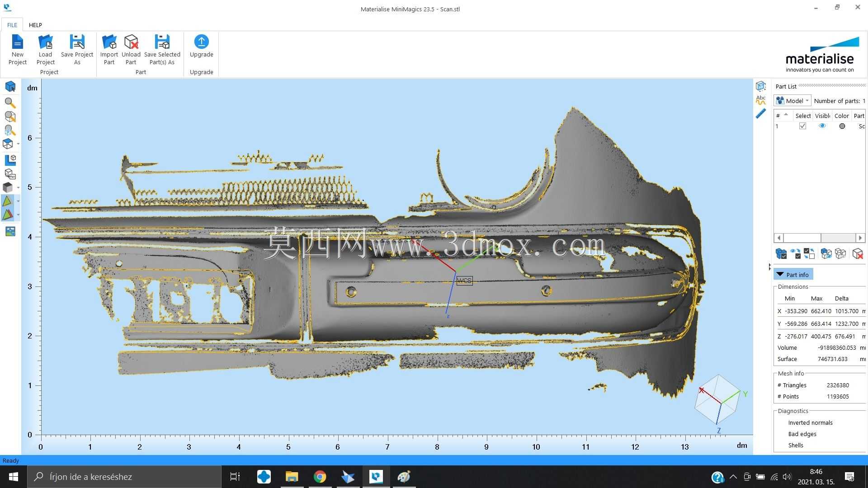Click Save Selected Part(s) As
The image size is (868, 488).
162,50
